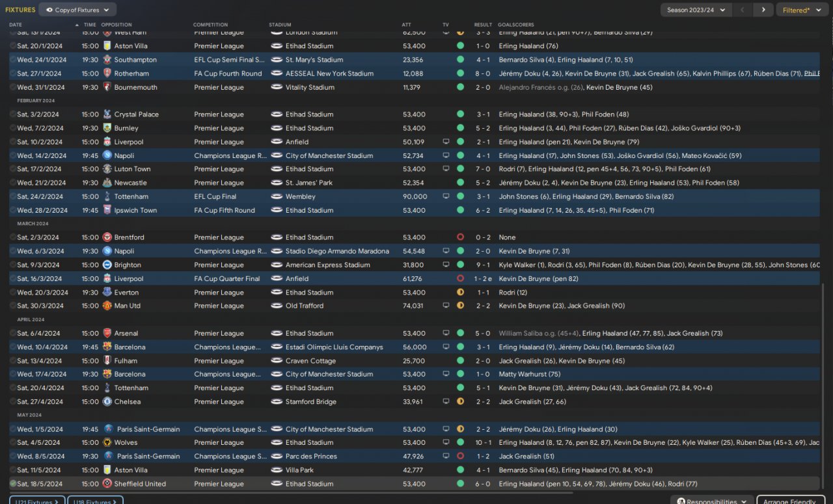Click the draw indicator on the Chelsea row
Screen dimensions: 833x504
pyautogui.click(x=460, y=401)
